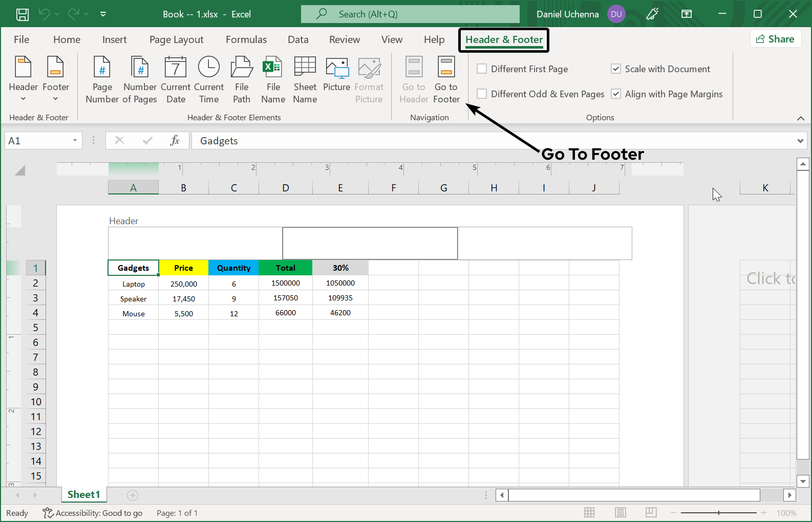Insert Current Time element
812x522 pixels.
[209, 79]
